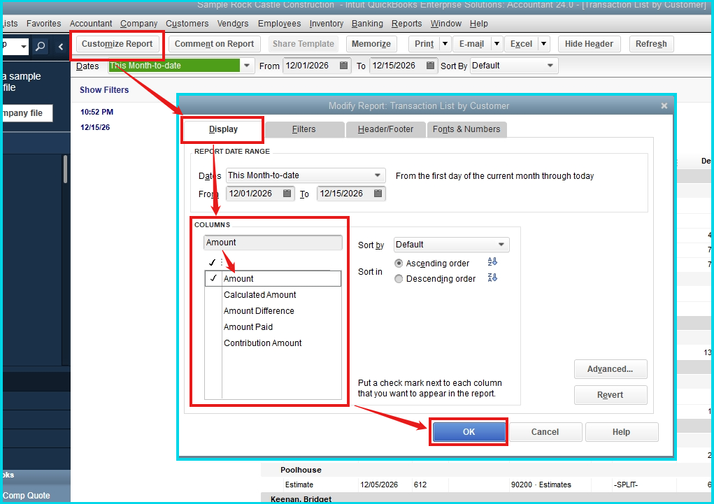The width and height of the screenshot is (714, 504).
Task: Click the Refresh button
Action: pos(651,44)
